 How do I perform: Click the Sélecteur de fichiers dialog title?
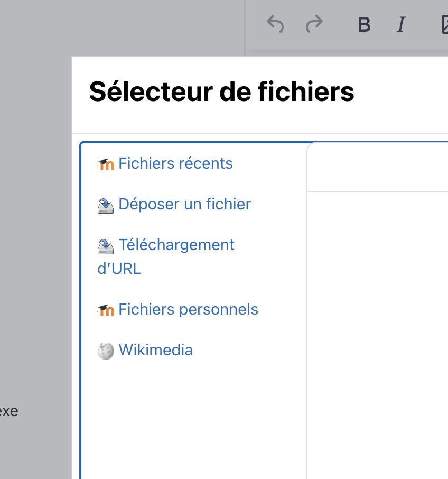(x=221, y=91)
